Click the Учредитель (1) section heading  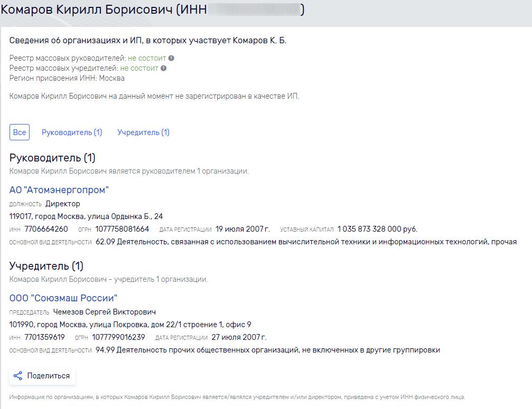46,266
